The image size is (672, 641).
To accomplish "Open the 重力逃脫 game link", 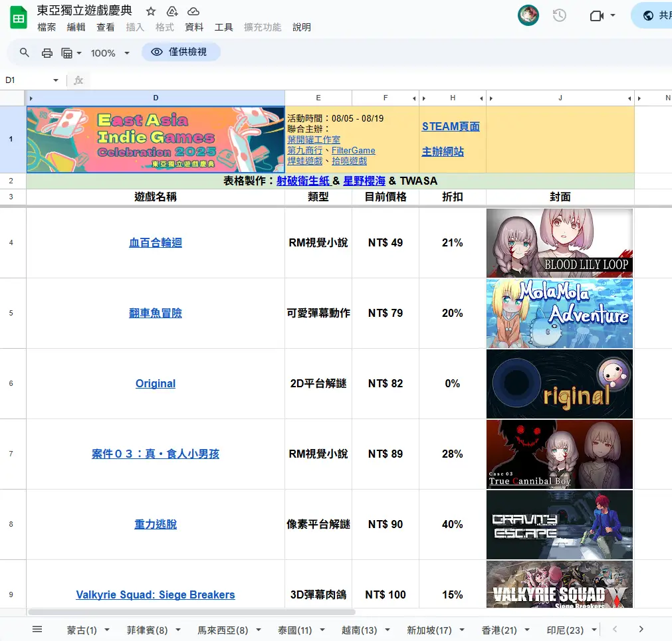I will pos(156,524).
